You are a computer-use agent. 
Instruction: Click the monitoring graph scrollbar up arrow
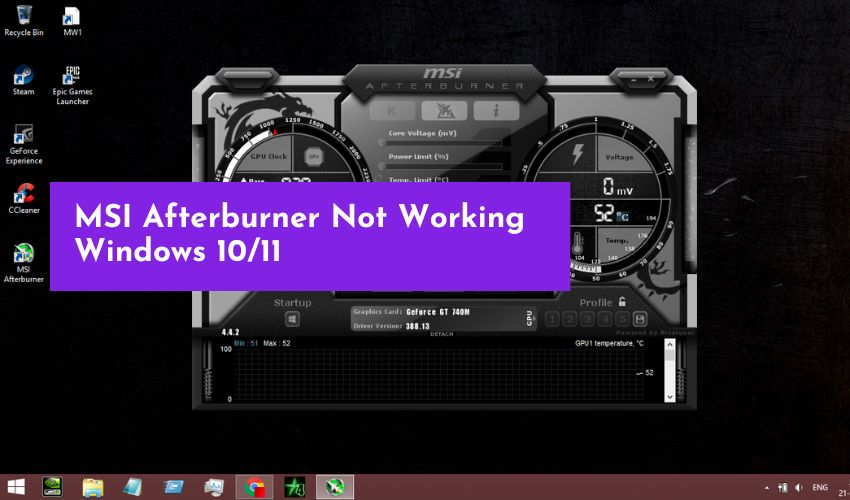[670, 344]
